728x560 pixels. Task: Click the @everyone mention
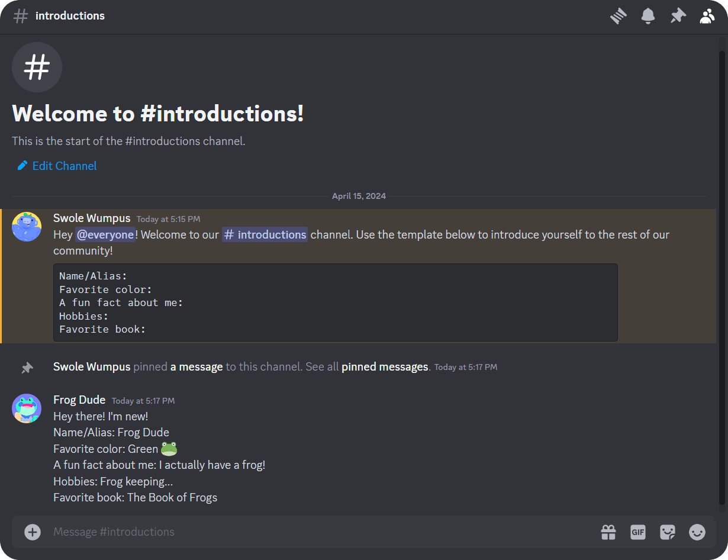pos(105,234)
